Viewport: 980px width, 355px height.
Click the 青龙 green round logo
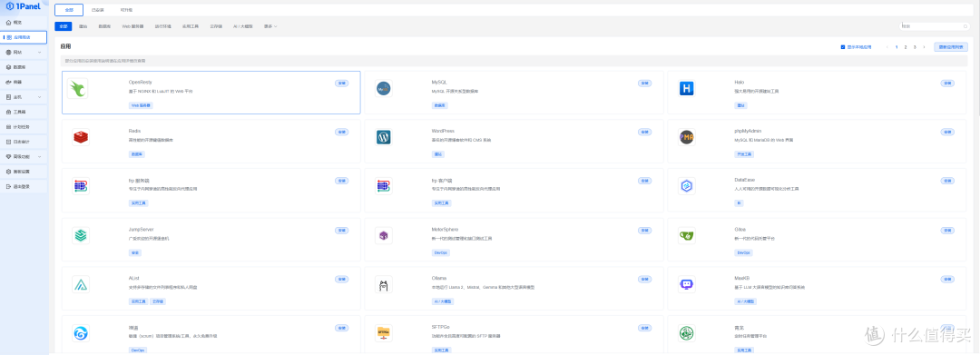(687, 333)
